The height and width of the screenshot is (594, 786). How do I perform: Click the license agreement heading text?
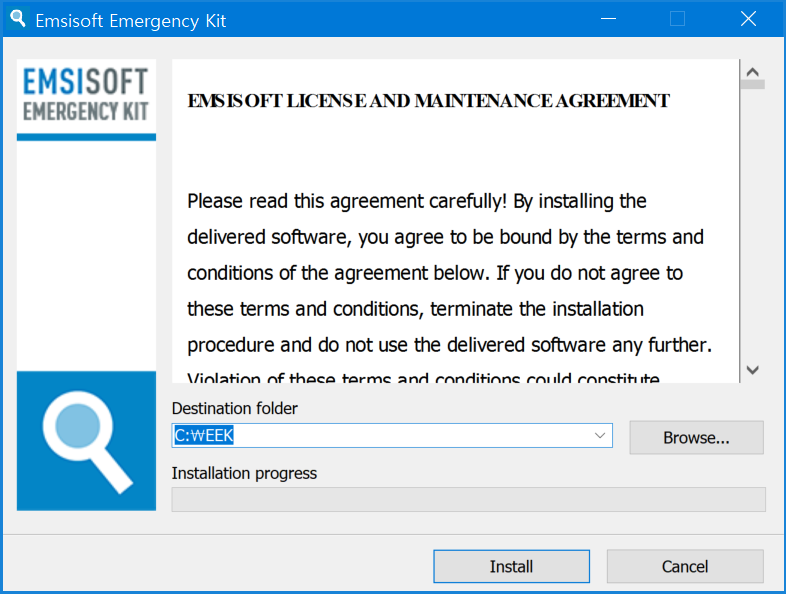(428, 101)
